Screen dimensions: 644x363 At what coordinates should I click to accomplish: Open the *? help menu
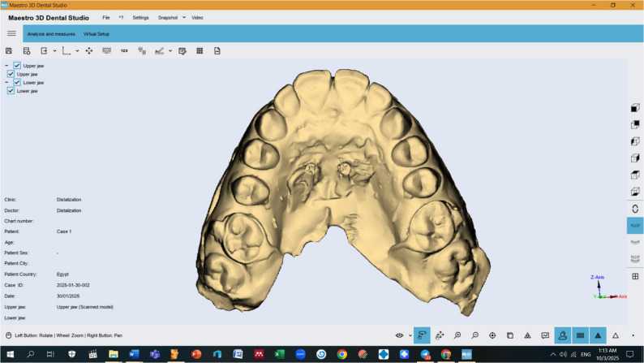121,18
